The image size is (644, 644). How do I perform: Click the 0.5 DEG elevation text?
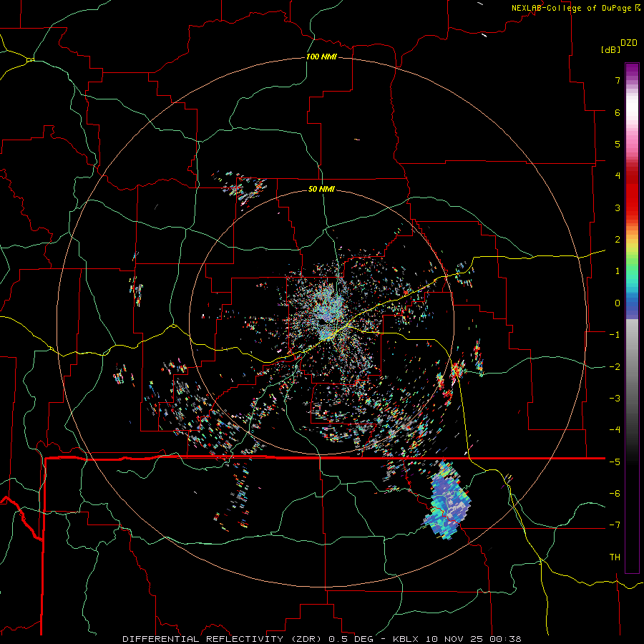pyautogui.click(x=351, y=639)
